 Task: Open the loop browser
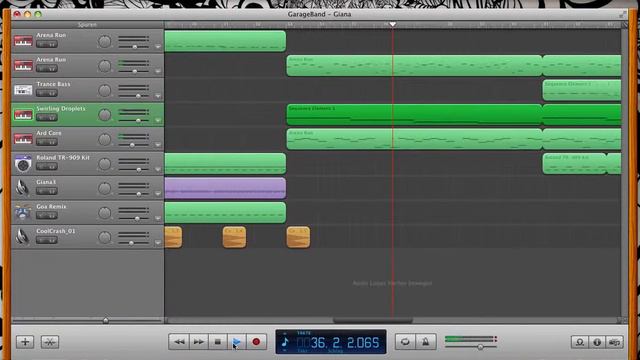coord(580,342)
